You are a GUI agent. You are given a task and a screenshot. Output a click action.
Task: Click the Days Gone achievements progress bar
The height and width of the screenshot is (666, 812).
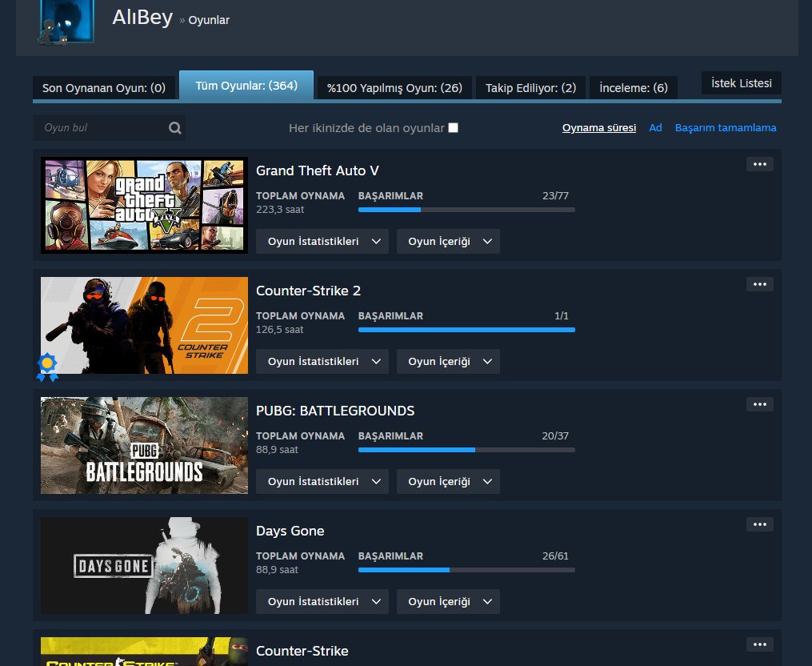point(466,570)
